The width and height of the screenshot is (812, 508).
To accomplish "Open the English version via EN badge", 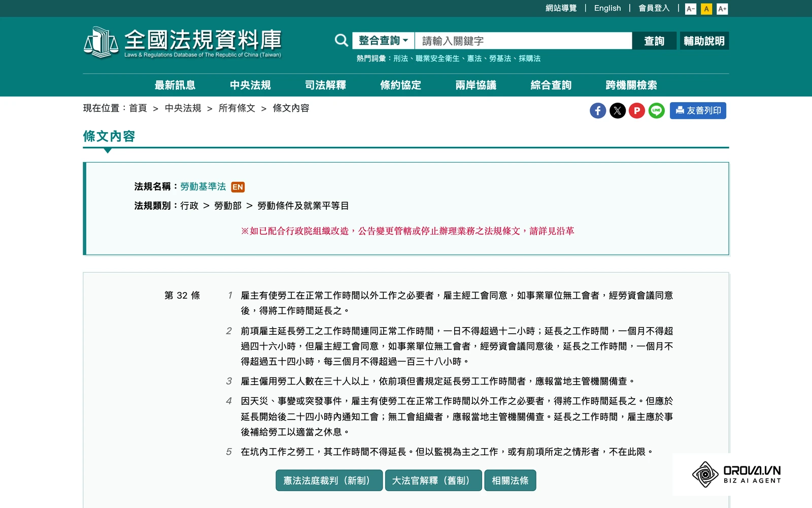I will [238, 187].
